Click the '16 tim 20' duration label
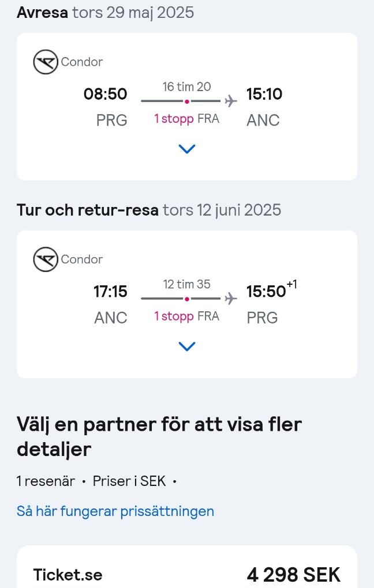This screenshot has width=374, height=588. [x=186, y=86]
